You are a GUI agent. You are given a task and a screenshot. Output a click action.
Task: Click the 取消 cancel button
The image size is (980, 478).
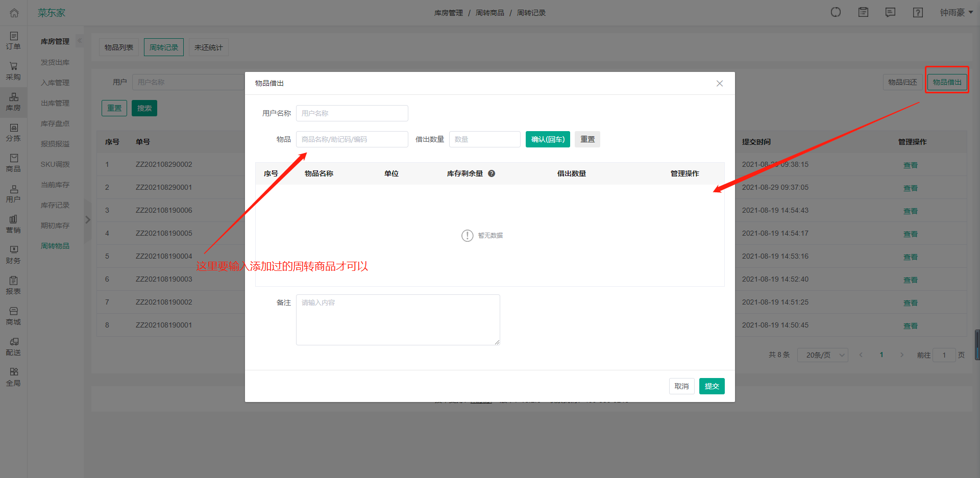point(681,386)
